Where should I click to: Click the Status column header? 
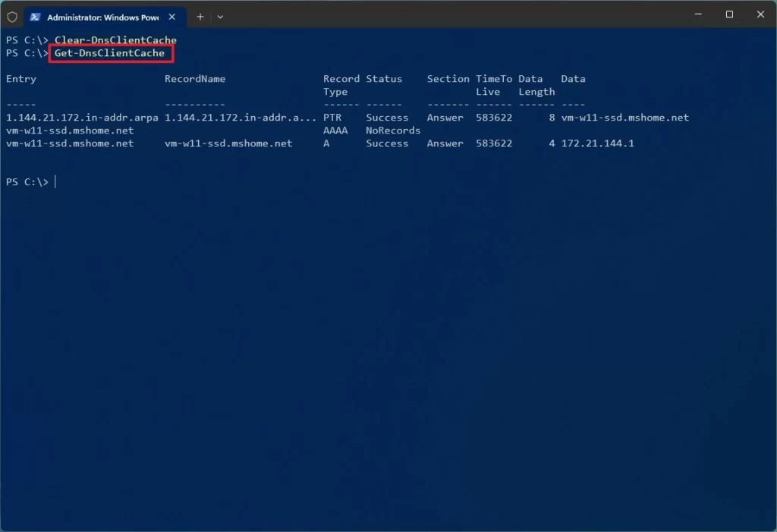point(384,79)
